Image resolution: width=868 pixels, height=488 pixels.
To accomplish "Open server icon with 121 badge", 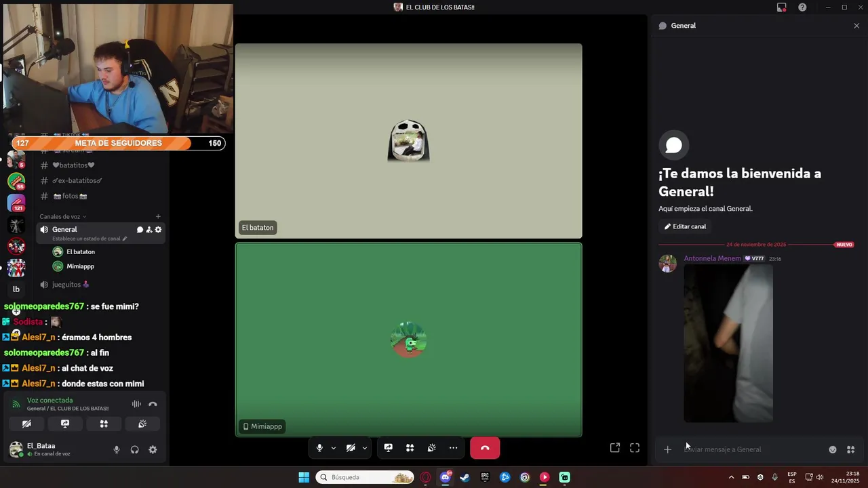I will click(16, 203).
